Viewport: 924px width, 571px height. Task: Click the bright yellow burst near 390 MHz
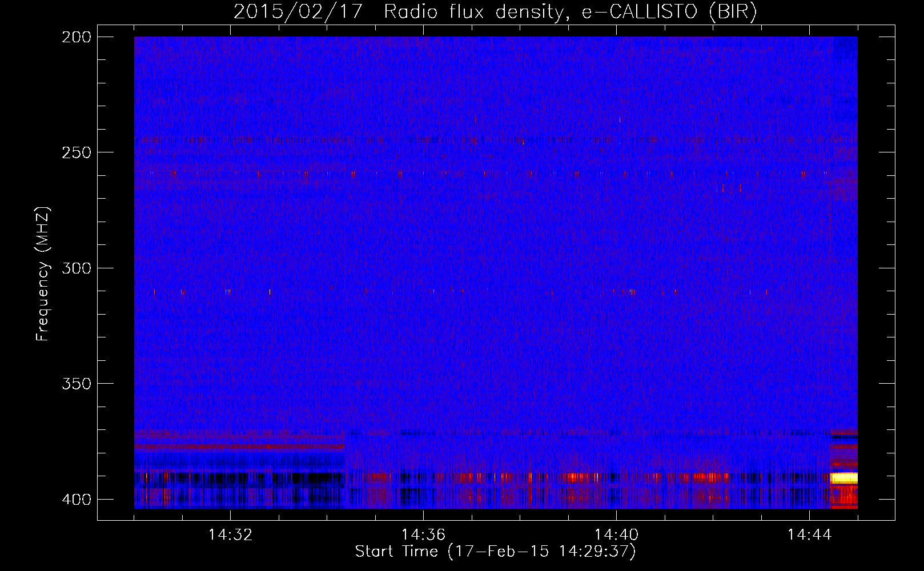(843, 478)
